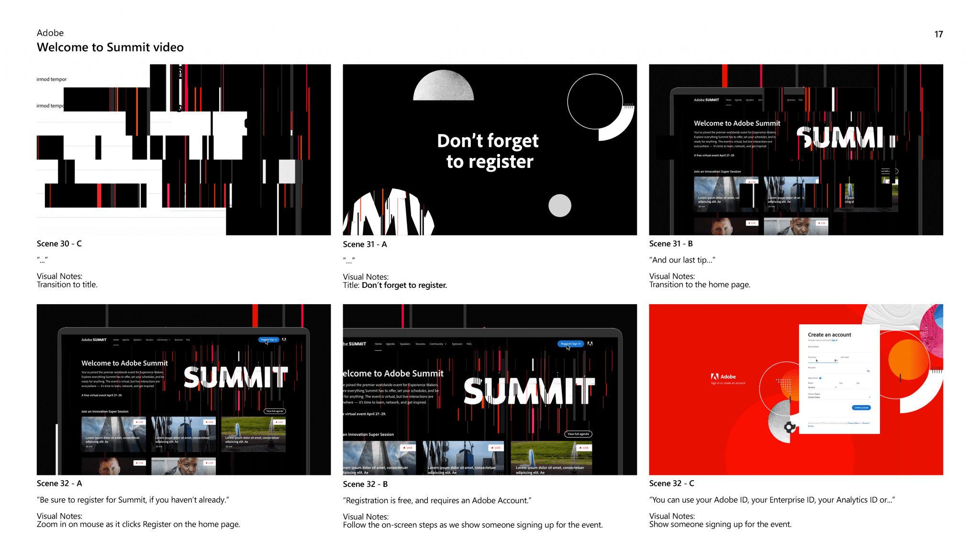Open the woman's portrait session card in Scene 32 - A
The image size is (980, 551).
point(184,466)
